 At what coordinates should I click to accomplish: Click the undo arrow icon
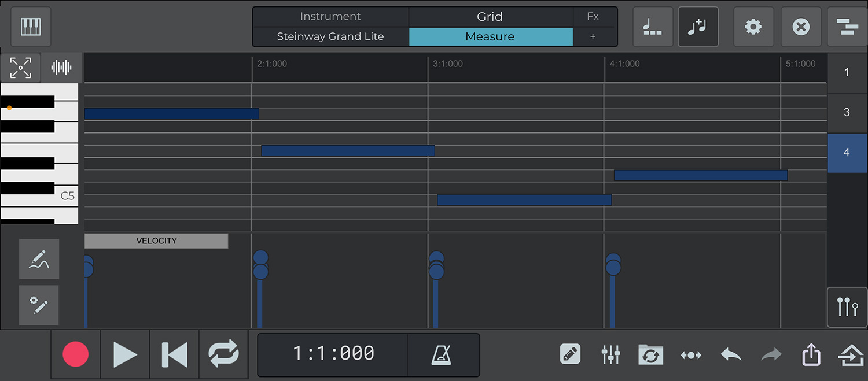[731, 354]
